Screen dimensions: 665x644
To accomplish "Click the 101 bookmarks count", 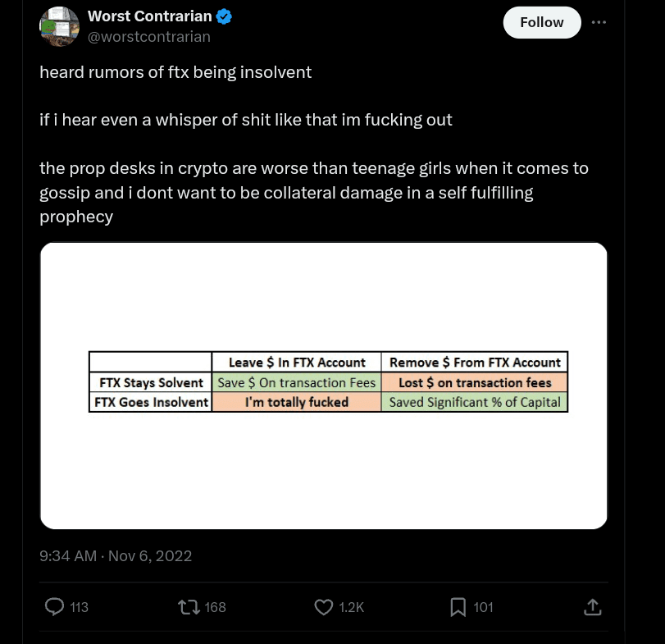I will point(483,607).
